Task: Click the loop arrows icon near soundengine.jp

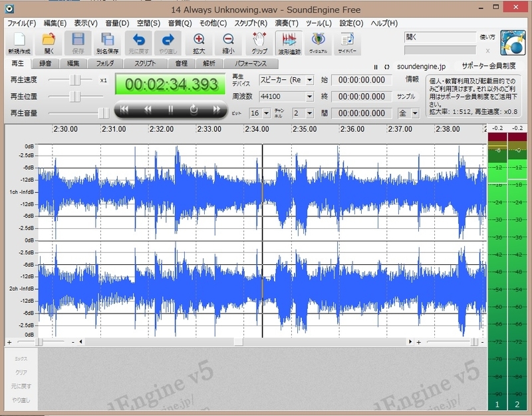Action: pyautogui.click(x=387, y=67)
